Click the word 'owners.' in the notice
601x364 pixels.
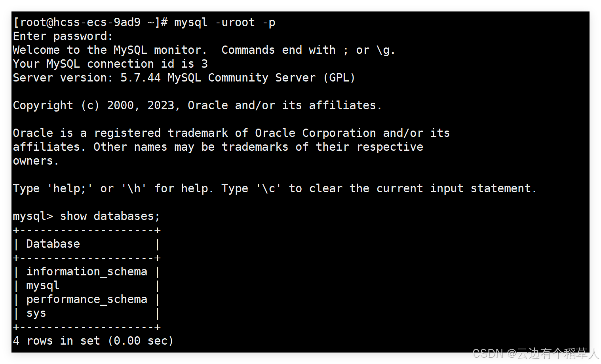(x=36, y=161)
